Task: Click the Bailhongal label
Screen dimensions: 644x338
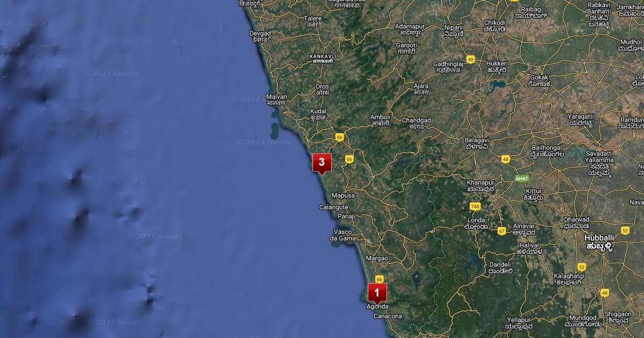Action: (547, 151)
